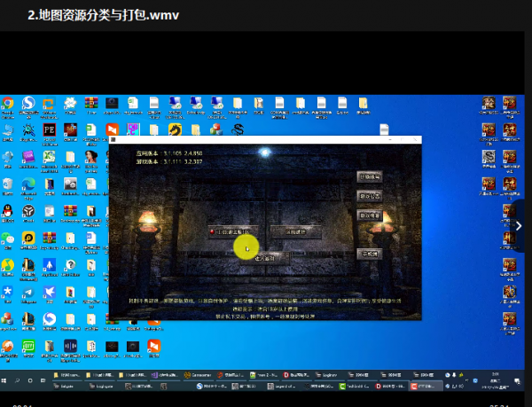
Task: Minimize the game launcher window
Action: (390, 139)
